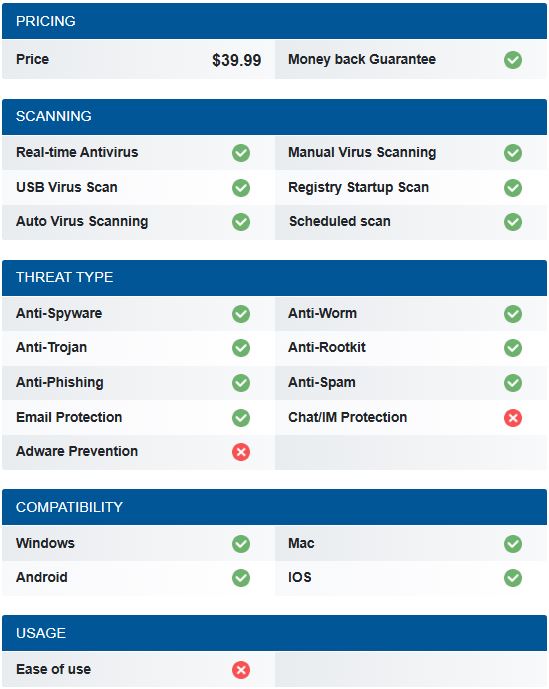Click the USAGE header bar
This screenshot has width=549, height=689.
tap(274, 633)
